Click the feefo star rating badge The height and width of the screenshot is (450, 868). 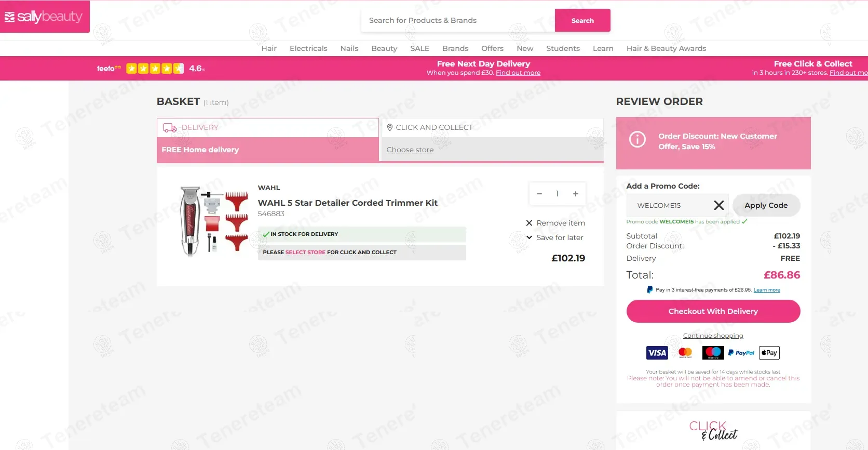pyautogui.click(x=151, y=68)
